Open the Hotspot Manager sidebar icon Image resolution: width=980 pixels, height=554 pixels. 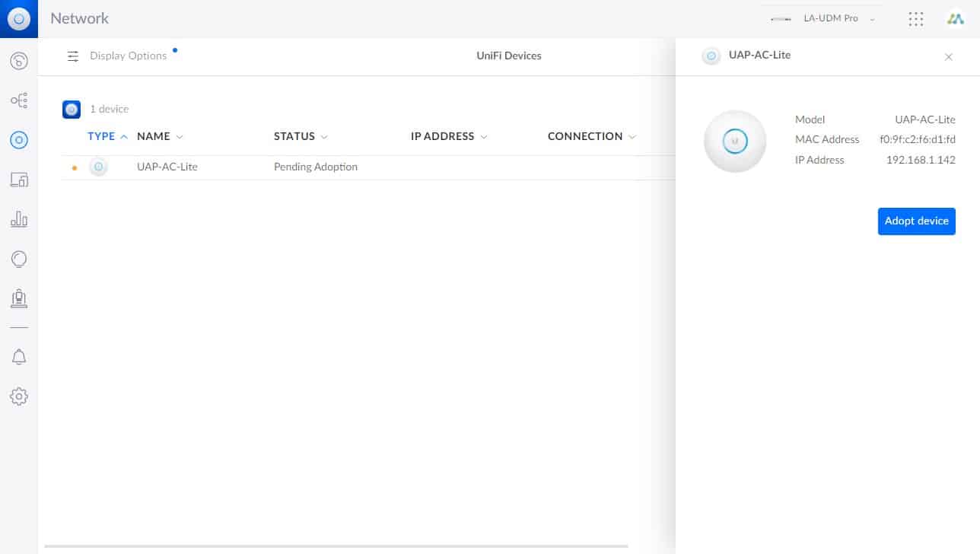19,299
